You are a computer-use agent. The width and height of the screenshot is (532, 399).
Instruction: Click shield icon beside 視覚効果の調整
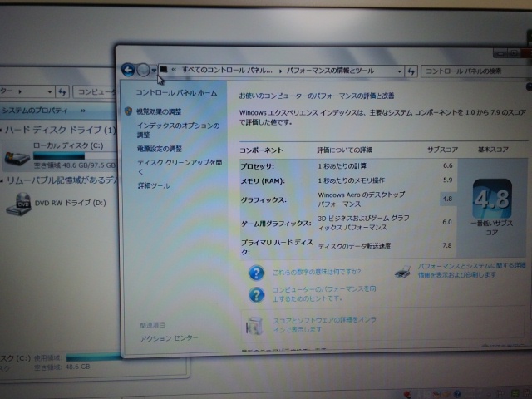point(128,111)
